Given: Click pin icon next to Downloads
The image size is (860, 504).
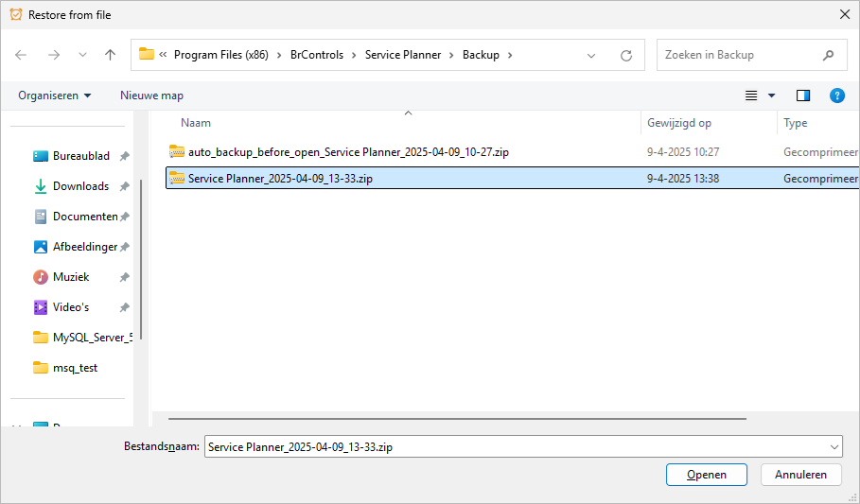Looking at the screenshot, I should 125,186.
